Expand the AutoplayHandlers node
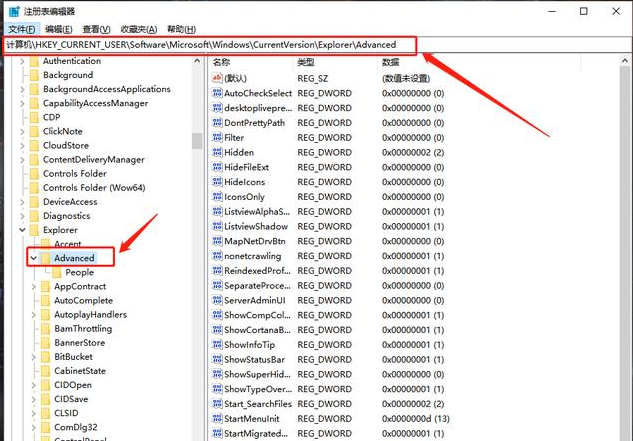 34,315
